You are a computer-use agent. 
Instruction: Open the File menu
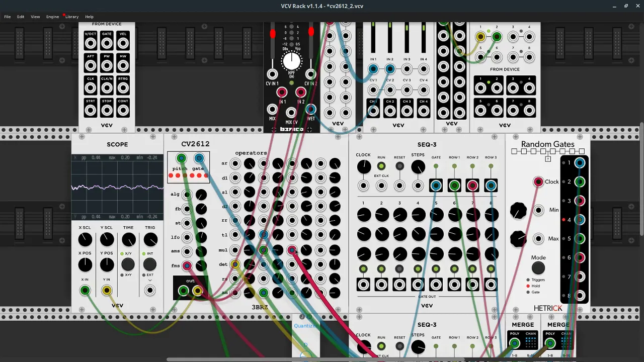tap(8, 17)
